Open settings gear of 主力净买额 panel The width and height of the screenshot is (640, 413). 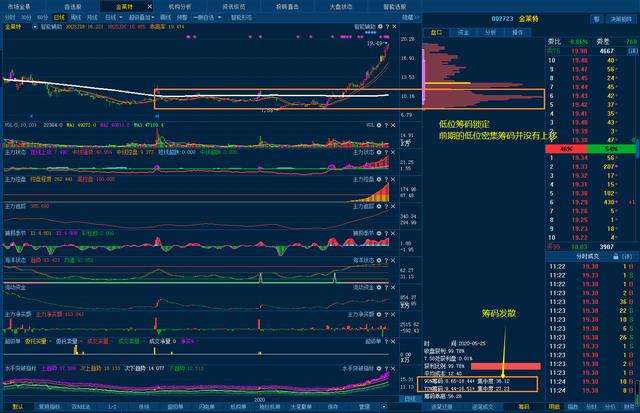(x=379, y=315)
